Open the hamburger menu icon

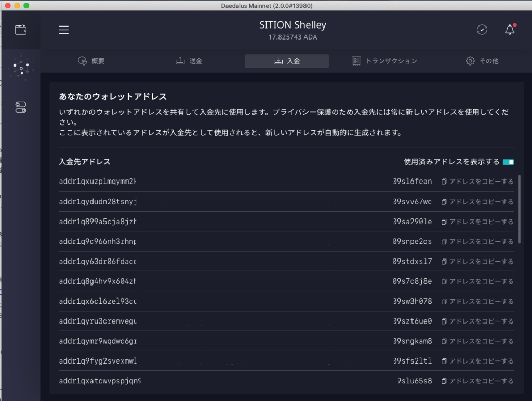point(64,30)
